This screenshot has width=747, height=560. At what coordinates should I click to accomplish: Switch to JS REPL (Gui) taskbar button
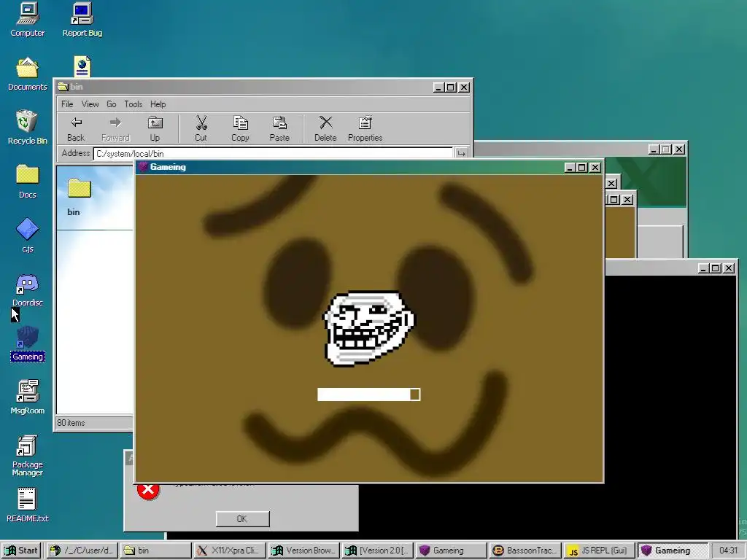(599, 551)
